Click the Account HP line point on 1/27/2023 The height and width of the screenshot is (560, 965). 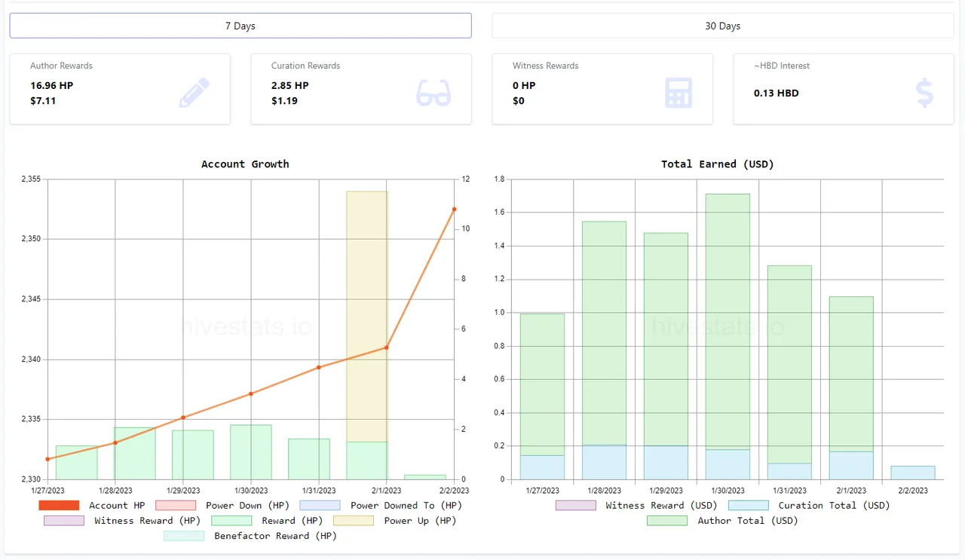click(47, 459)
